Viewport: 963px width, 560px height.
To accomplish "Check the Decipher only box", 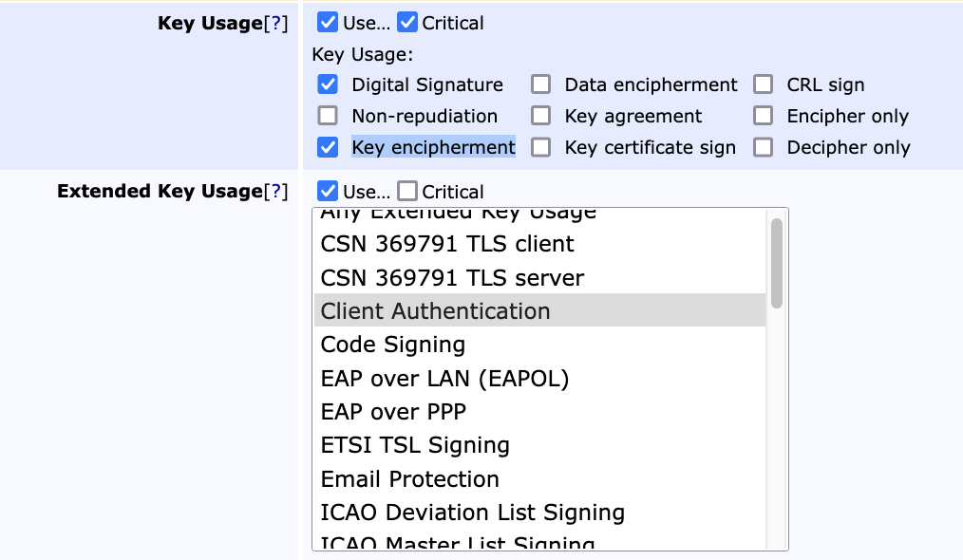I will tap(763, 147).
